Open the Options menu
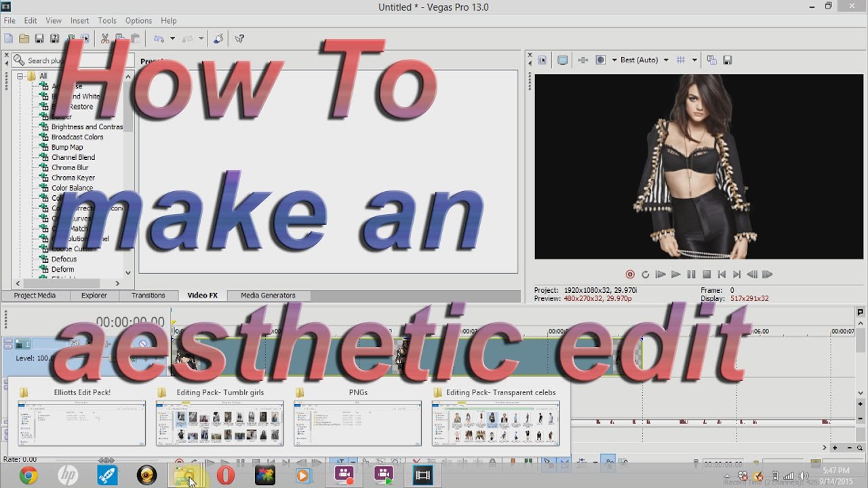This screenshot has height=488, width=868. coord(138,20)
